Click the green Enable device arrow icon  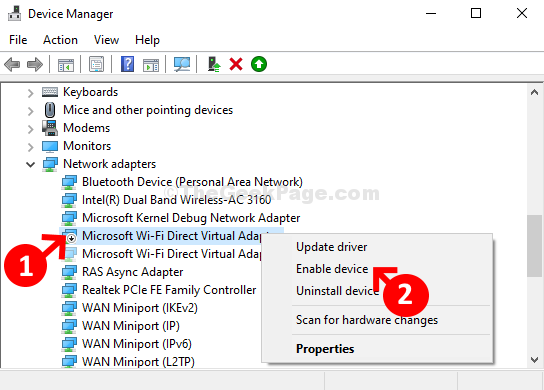(x=259, y=64)
